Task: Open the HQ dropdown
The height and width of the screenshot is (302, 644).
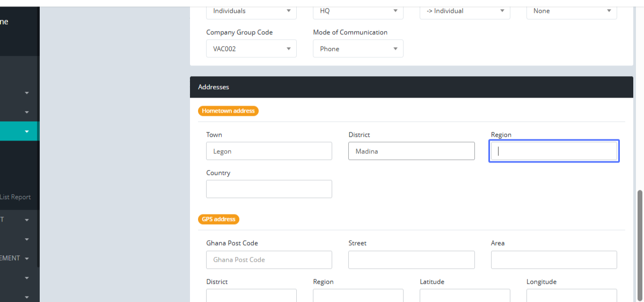Action: [358, 11]
